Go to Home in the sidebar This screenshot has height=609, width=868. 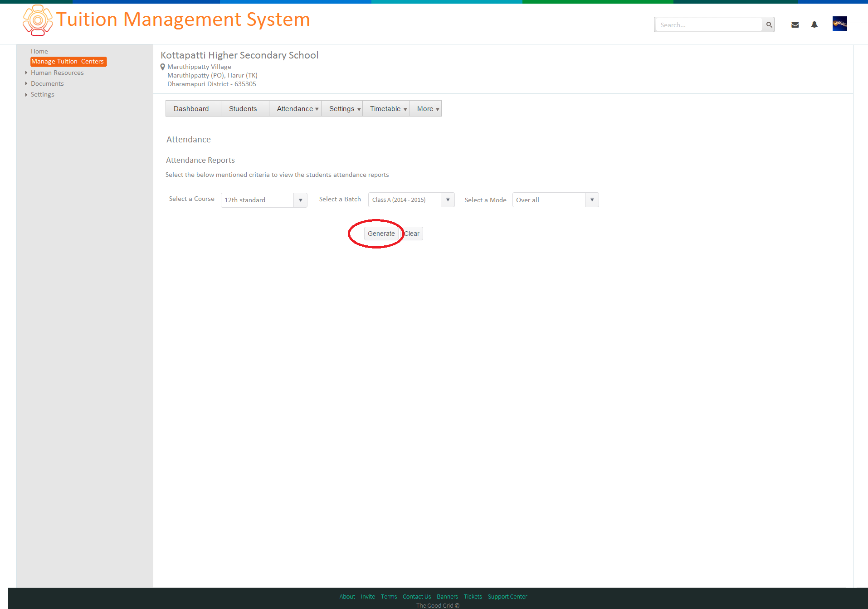click(x=39, y=51)
